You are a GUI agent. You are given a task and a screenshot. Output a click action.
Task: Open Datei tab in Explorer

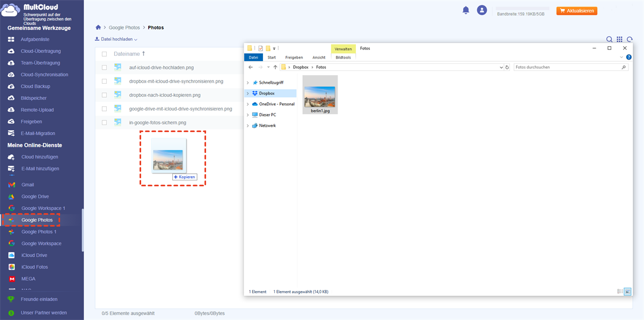(253, 57)
